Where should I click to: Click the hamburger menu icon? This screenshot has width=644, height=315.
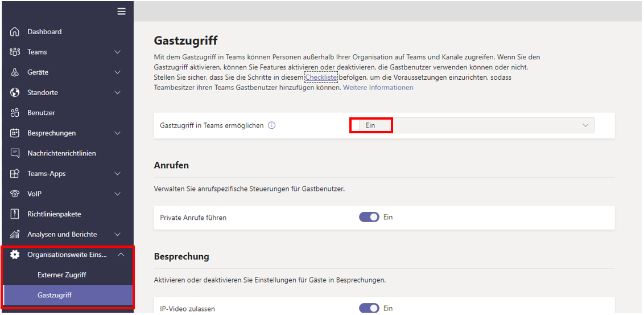122,11
